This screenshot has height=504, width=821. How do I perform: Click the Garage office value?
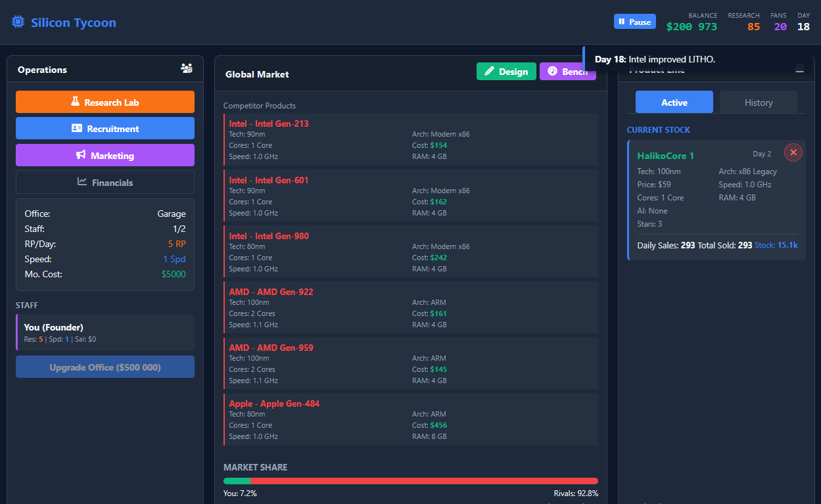coord(172,214)
